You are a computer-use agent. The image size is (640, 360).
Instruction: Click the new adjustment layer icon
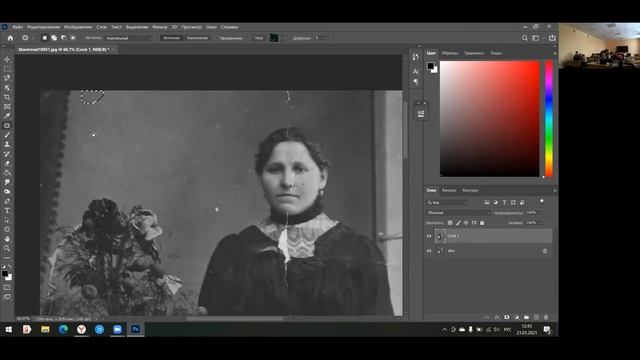coord(516,317)
